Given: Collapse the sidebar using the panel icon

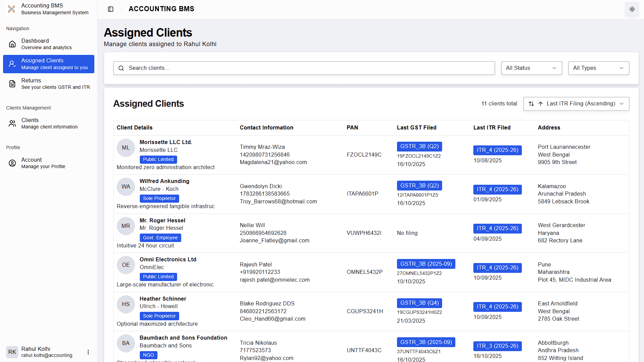Looking at the screenshot, I should tap(111, 9).
